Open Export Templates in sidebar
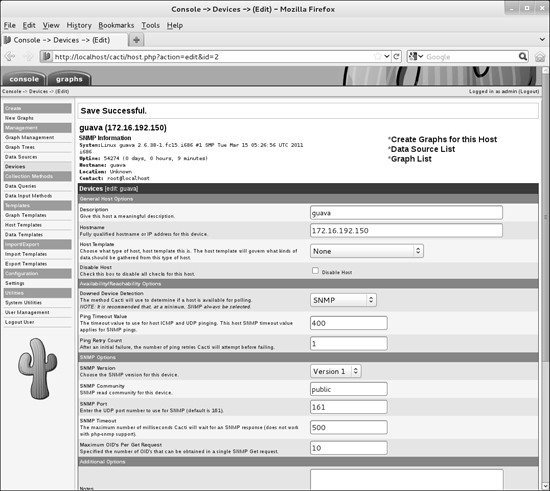Screen dimensions: 550x491 click(26, 264)
